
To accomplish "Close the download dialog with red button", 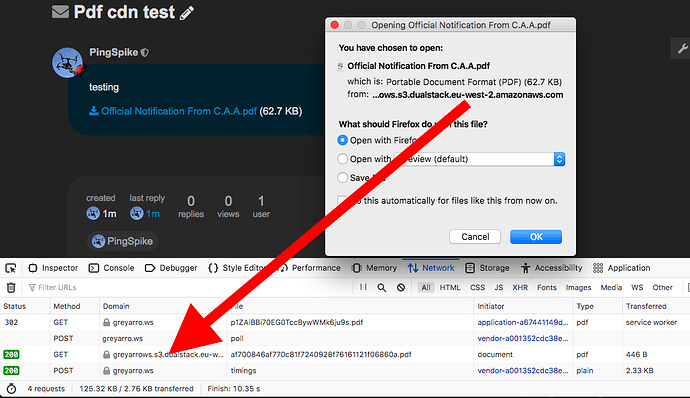I will [334, 25].
